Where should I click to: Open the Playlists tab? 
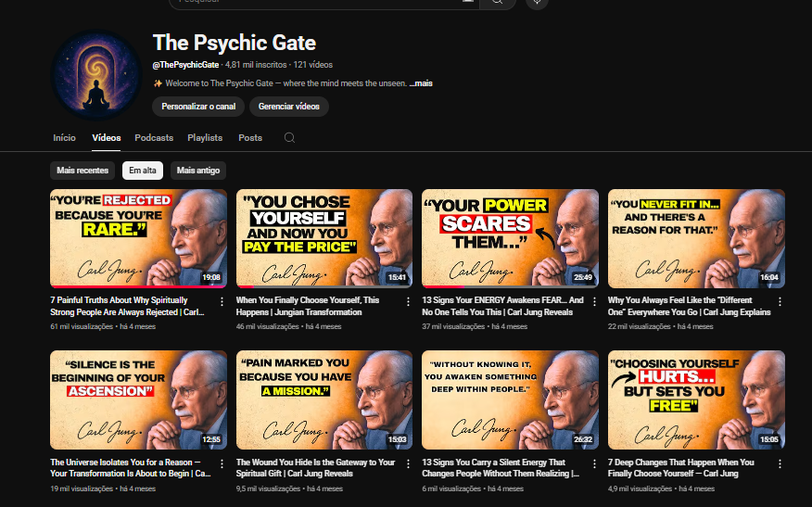(x=205, y=138)
